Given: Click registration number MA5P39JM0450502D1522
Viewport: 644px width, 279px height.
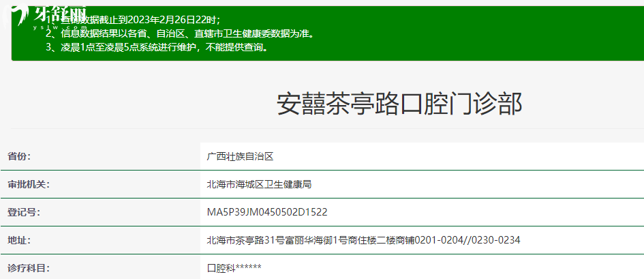Looking at the screenshot, I should [267, 212].
